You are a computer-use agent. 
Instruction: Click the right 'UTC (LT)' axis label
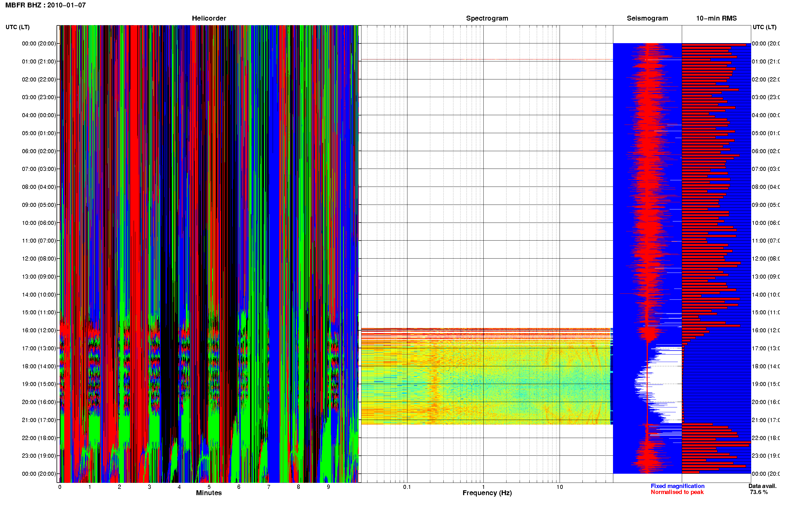(764, 27)
